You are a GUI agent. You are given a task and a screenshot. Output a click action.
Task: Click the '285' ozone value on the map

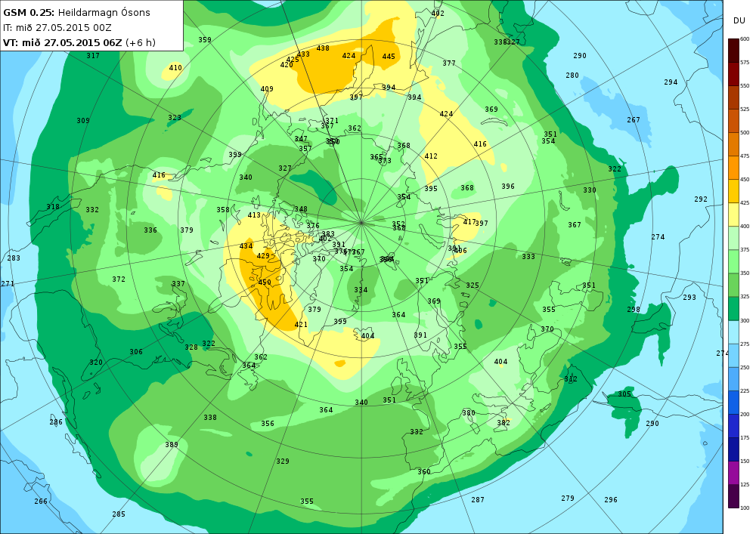click(119, 514)
